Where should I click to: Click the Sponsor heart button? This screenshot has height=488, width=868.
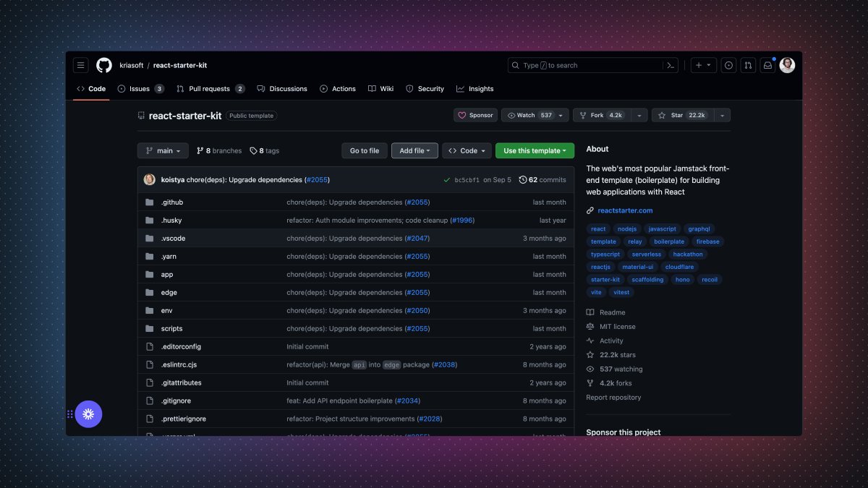475,115
